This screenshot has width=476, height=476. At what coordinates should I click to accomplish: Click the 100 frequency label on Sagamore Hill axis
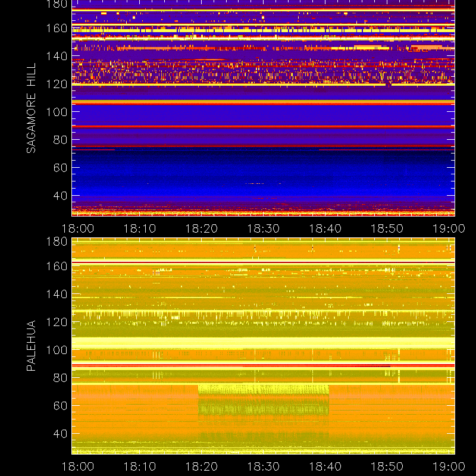coord(57,112)
